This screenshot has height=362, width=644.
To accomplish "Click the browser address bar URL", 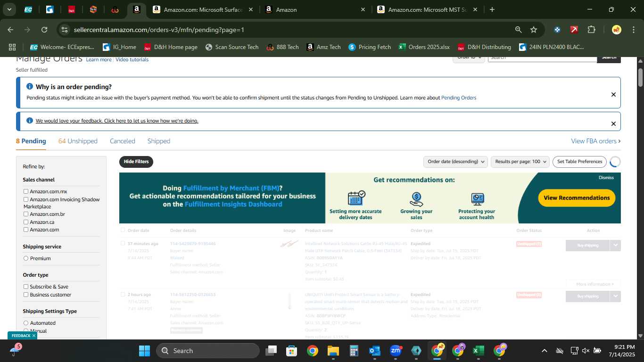I will coord(159,30).
